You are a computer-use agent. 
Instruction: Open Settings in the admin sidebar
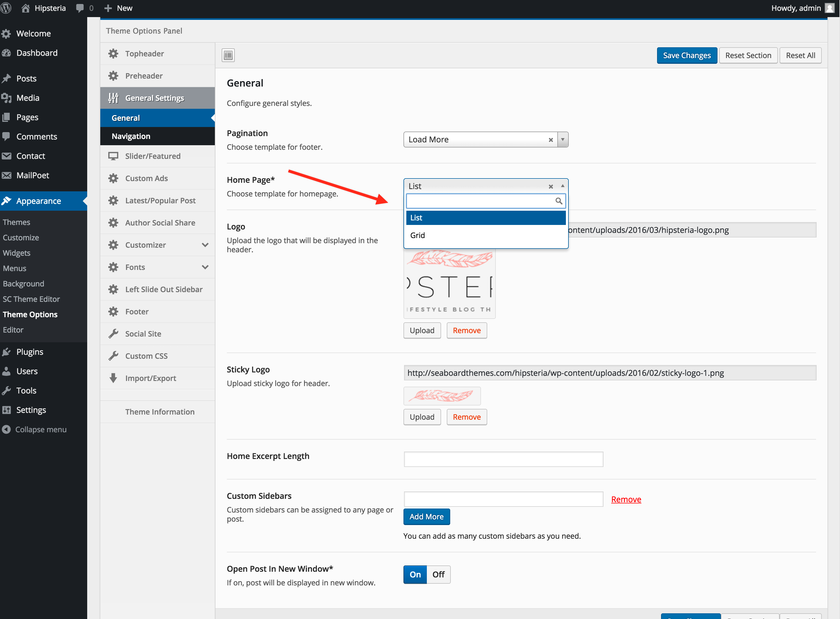(31, 409)
